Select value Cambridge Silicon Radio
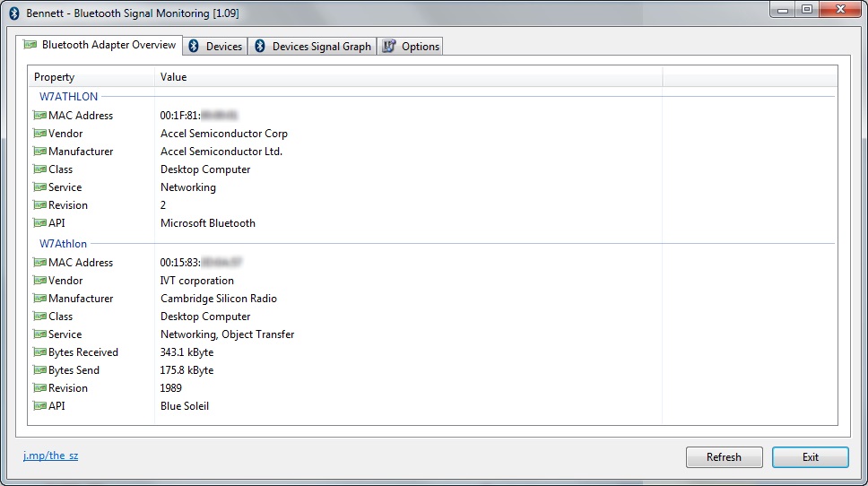 coord(219,299)
